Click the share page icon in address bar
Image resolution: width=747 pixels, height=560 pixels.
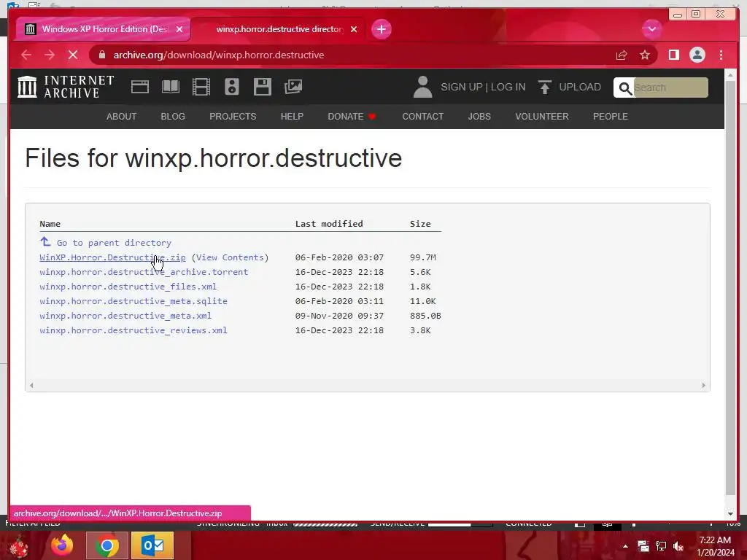622,55
